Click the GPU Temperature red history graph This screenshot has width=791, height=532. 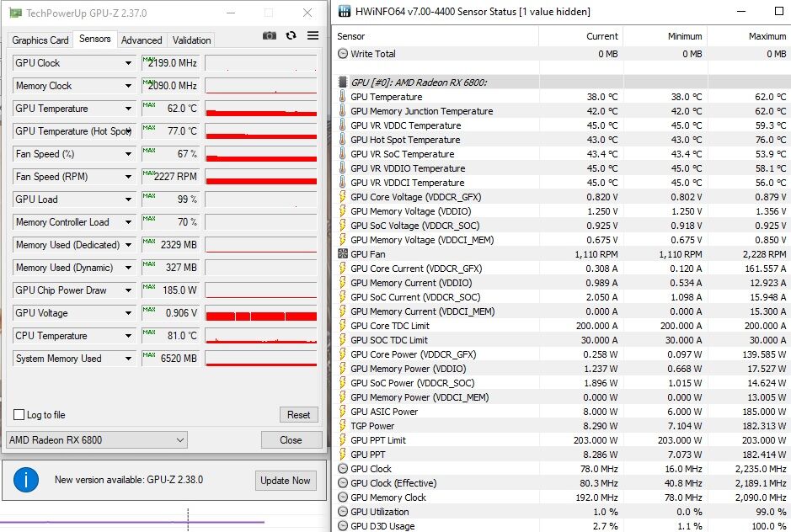click(x=261, y=109)
